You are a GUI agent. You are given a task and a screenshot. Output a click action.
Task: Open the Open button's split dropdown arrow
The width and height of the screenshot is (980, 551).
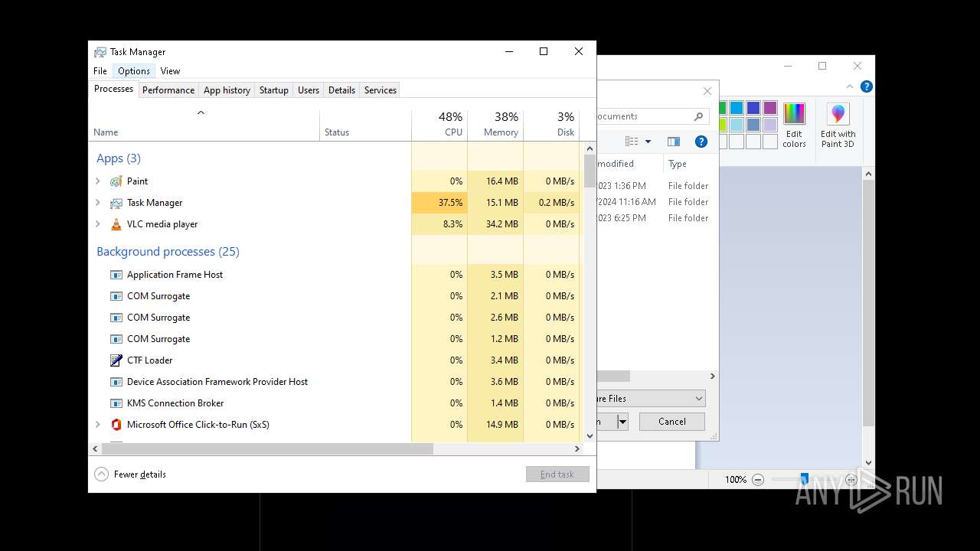622,422
